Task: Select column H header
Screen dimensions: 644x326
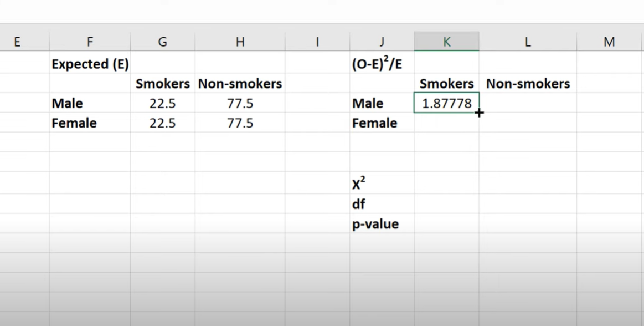Action: [240, 42]
